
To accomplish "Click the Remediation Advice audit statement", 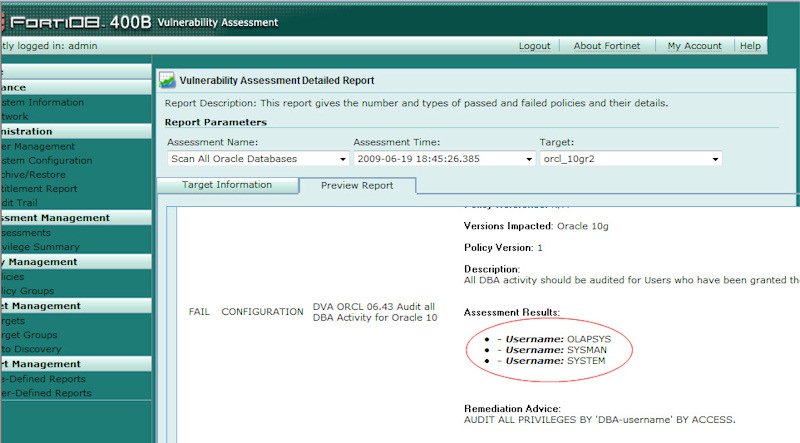I will pos(599,420).
